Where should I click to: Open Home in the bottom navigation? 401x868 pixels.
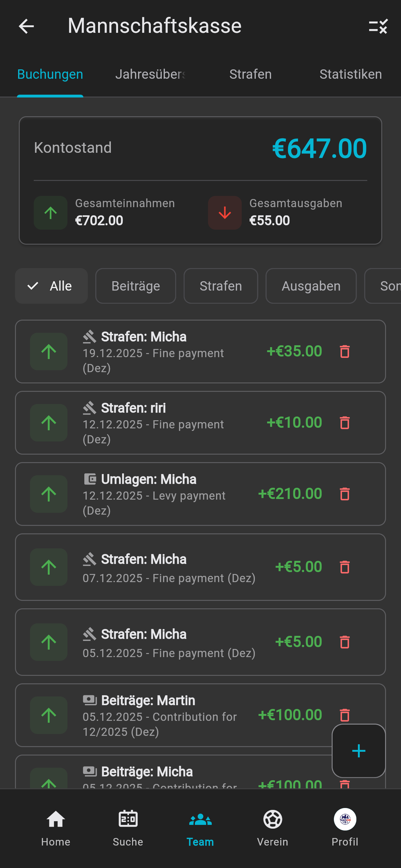point(56,828)
